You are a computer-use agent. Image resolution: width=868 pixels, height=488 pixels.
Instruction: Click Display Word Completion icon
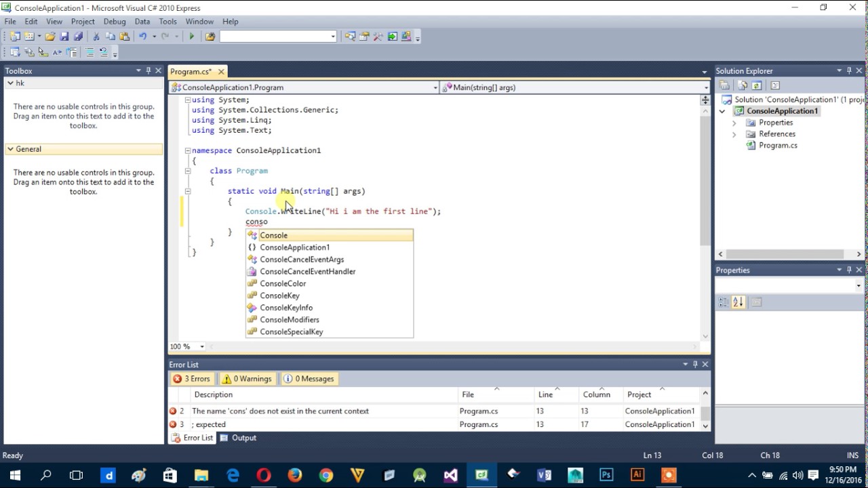[57, 52]
